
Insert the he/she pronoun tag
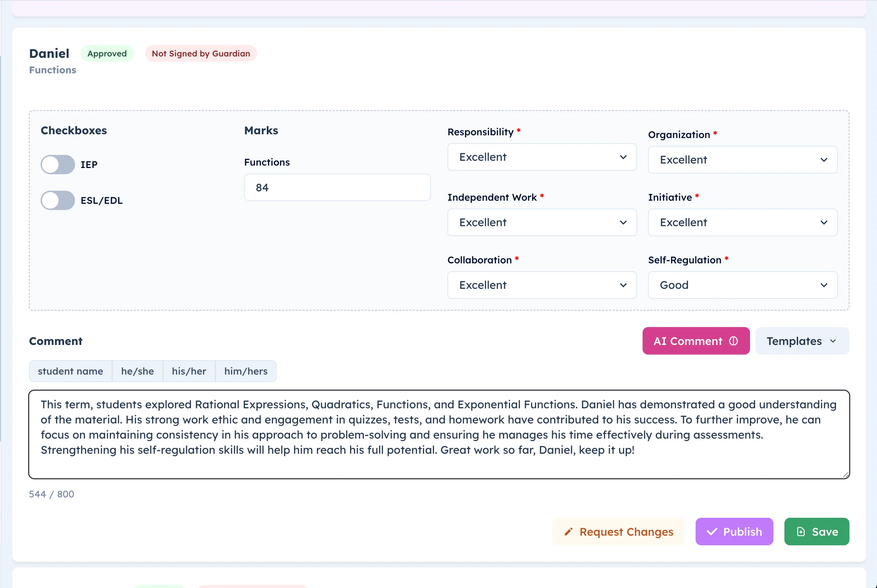pyautogui.click(x=137, y=371)
